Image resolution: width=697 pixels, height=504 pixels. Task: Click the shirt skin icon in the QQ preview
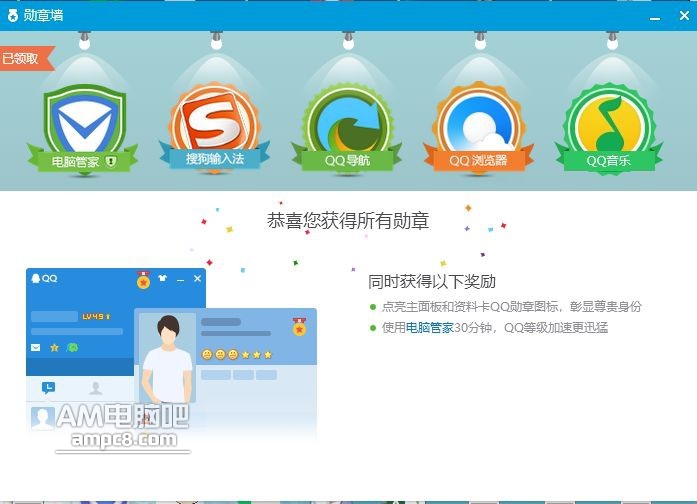162,279
